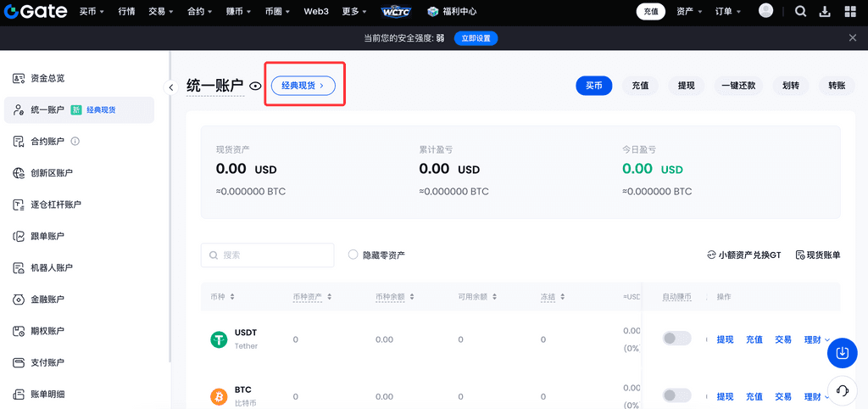
Task: Click the blue floating download button
Action: [x=842, y=352]
